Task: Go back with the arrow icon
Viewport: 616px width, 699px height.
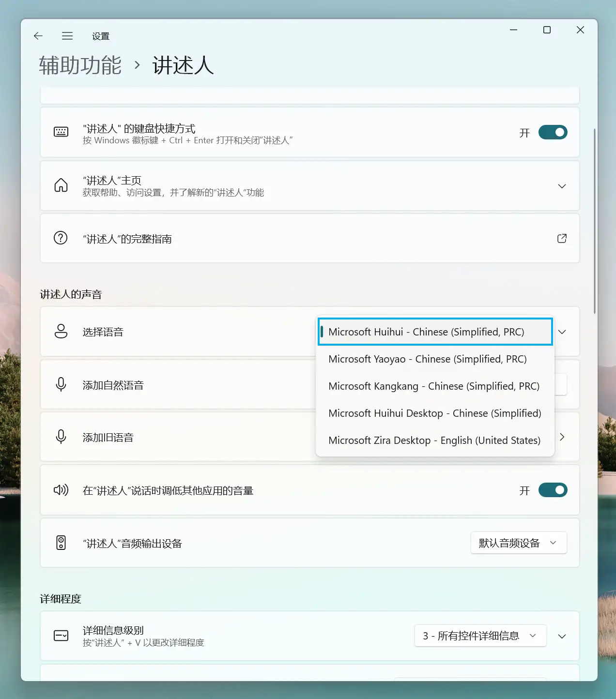Action: click(x=38, y=36)
